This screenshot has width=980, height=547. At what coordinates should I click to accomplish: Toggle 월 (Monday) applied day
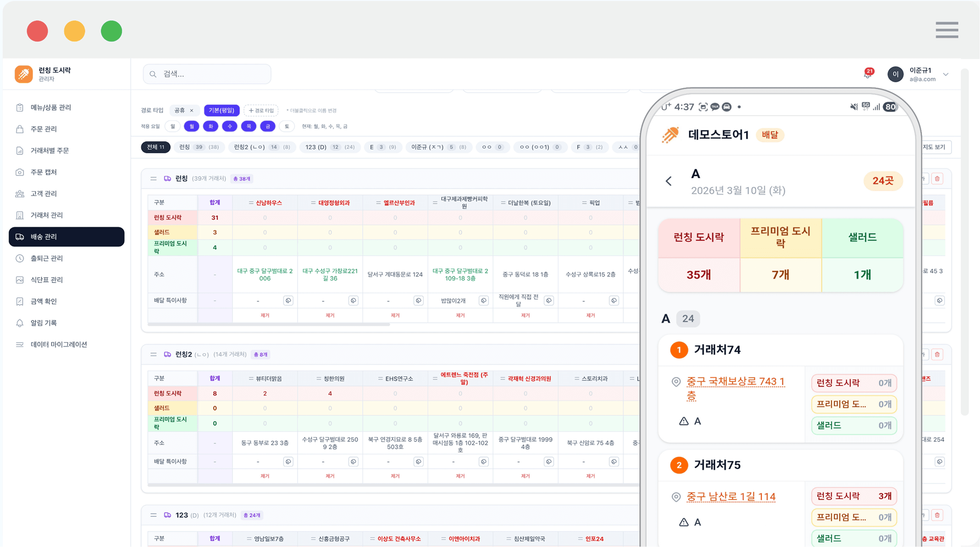pos(192,126)
